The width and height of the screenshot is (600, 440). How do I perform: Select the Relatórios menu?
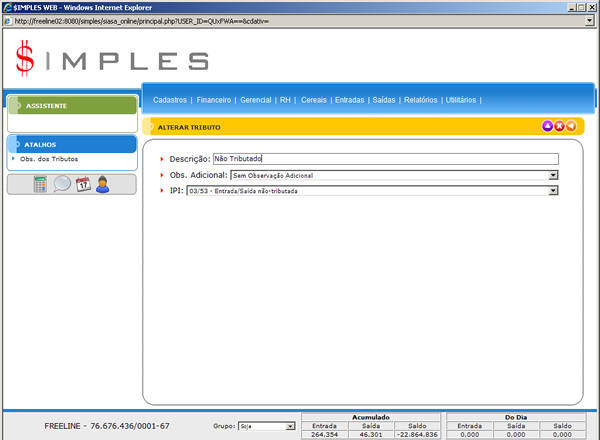(420, 100)
